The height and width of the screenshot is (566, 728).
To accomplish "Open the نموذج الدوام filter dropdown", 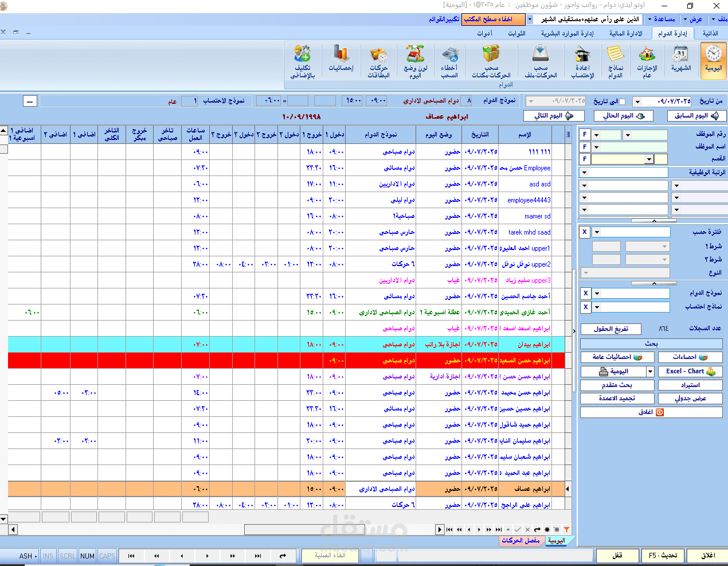I will [x=597, y=293].
